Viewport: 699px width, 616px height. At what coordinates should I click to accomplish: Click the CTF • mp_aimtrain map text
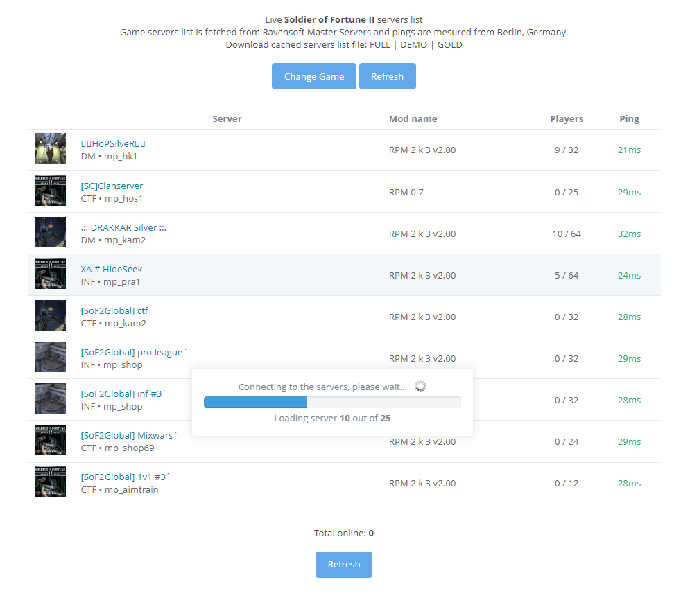pos(119,489)
